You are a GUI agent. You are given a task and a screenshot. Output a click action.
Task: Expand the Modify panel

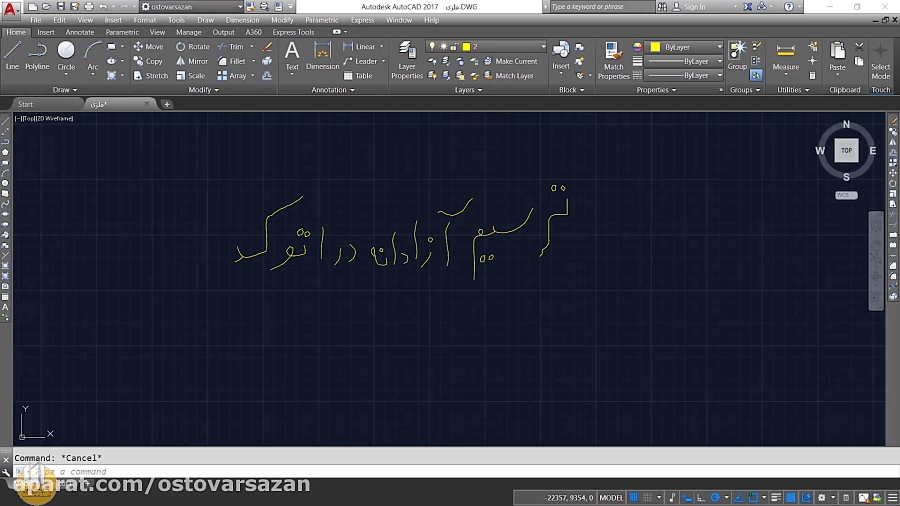pos(204,89)
